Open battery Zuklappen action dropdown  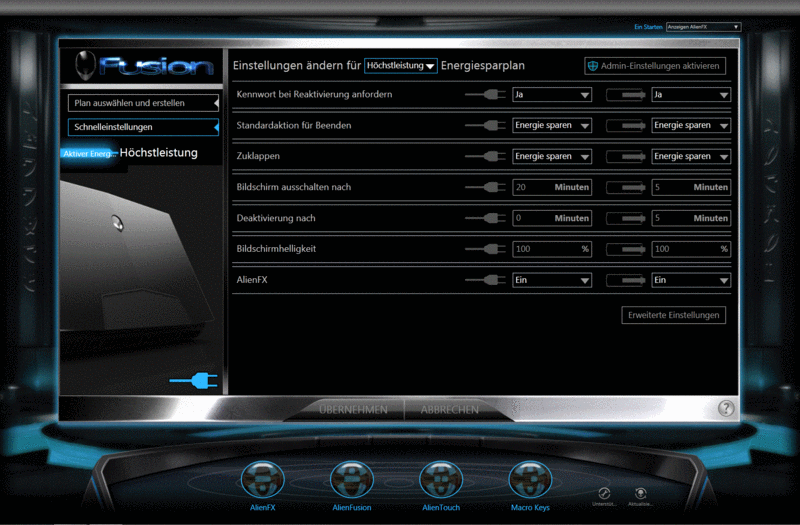691,156
